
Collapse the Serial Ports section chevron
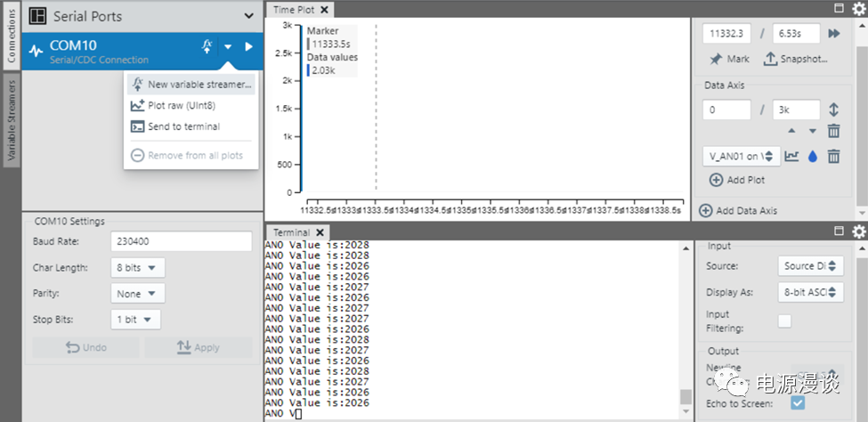248,16
